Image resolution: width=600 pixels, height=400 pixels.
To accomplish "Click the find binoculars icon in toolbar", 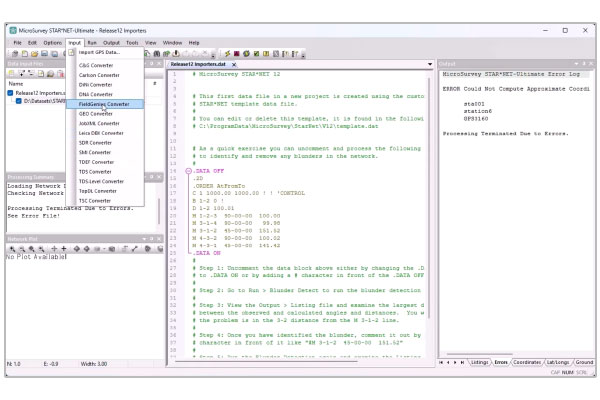I will click(x=157, y=54).
